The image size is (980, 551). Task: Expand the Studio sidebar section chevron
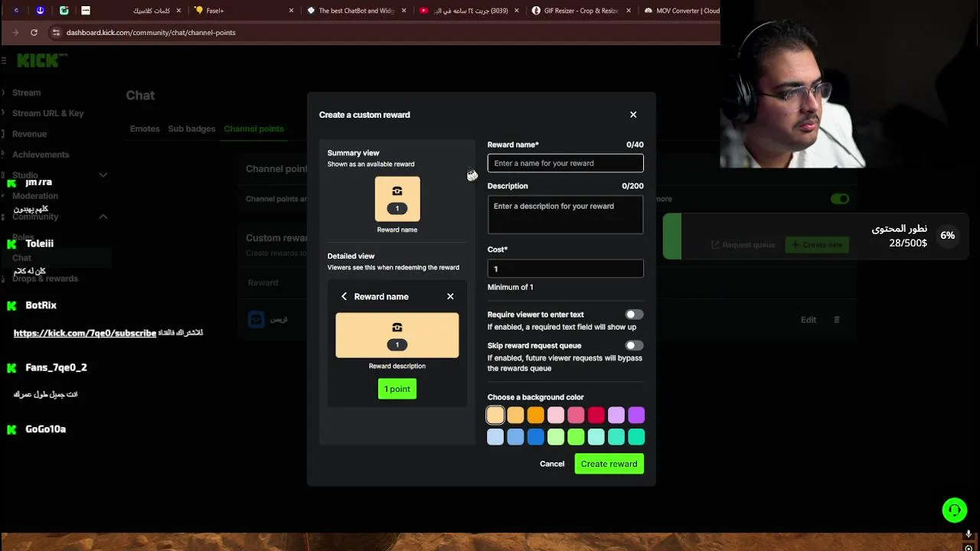click(103, 175)
